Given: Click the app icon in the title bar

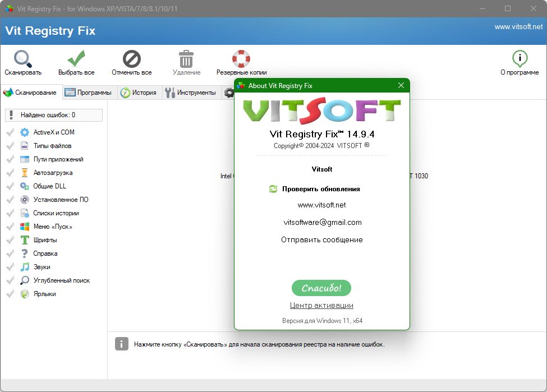Looking at the screenshot, I should click(x=9, y=8).
